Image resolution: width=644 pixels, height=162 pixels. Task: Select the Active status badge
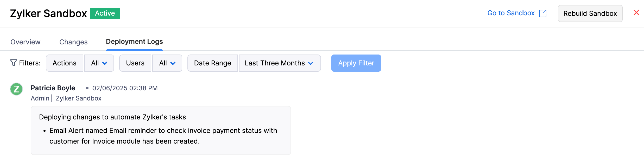(x=105, y=13)
